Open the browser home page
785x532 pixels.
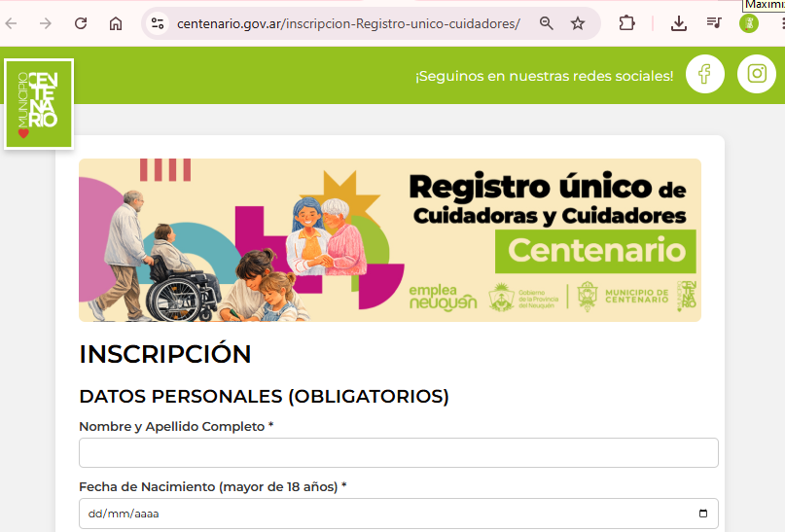116,23
